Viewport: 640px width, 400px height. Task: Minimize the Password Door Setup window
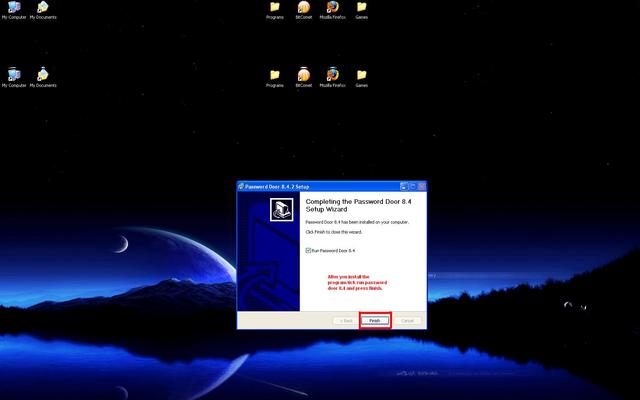(x=404, y=186)
